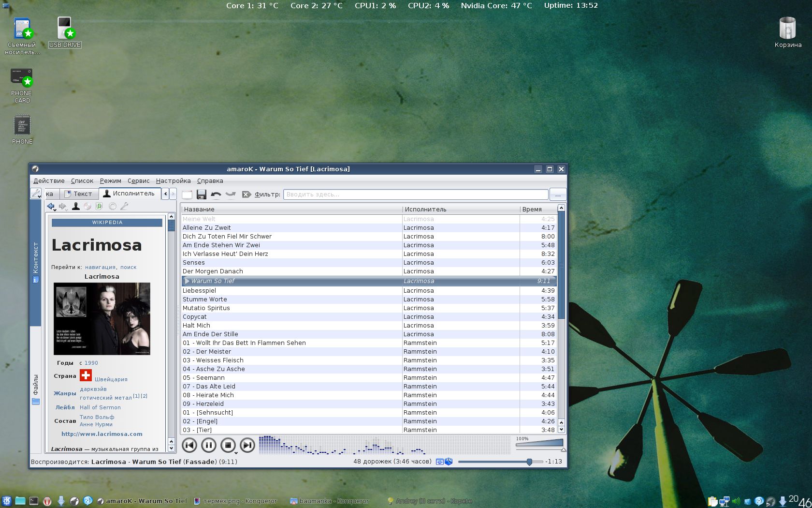Click the Lacrimosa band photo
This screenshot has width=812, height=508.
102,319
